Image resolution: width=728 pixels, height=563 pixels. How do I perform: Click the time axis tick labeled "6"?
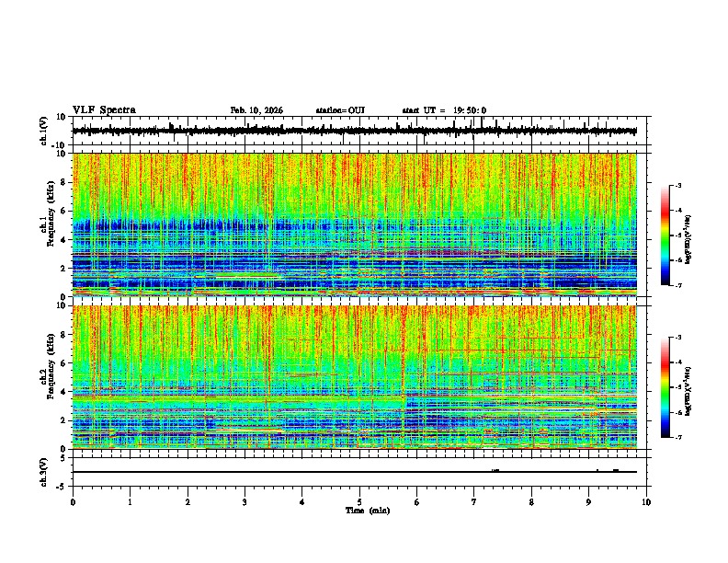pyautogui.click(x=417, y=502)
